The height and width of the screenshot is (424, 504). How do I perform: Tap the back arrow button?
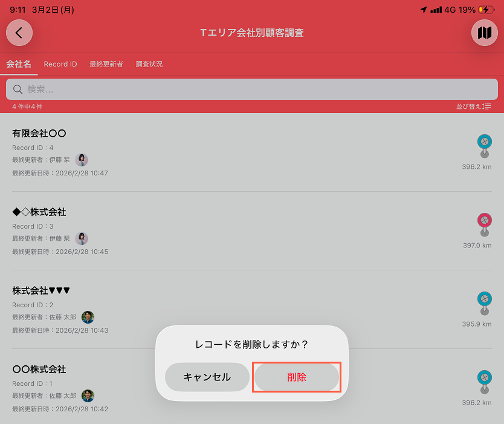coord(19,33)
